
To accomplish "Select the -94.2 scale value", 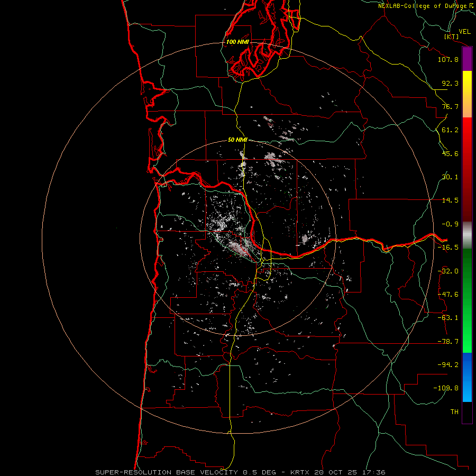I will 448,364.
